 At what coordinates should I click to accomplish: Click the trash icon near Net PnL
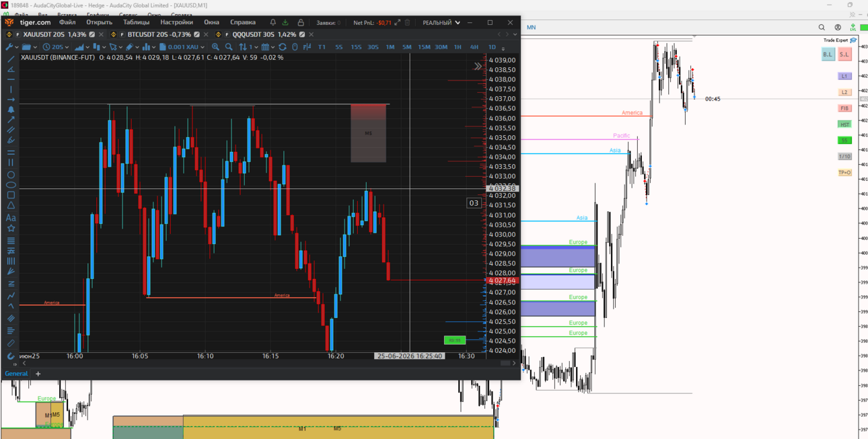[407, 23]
